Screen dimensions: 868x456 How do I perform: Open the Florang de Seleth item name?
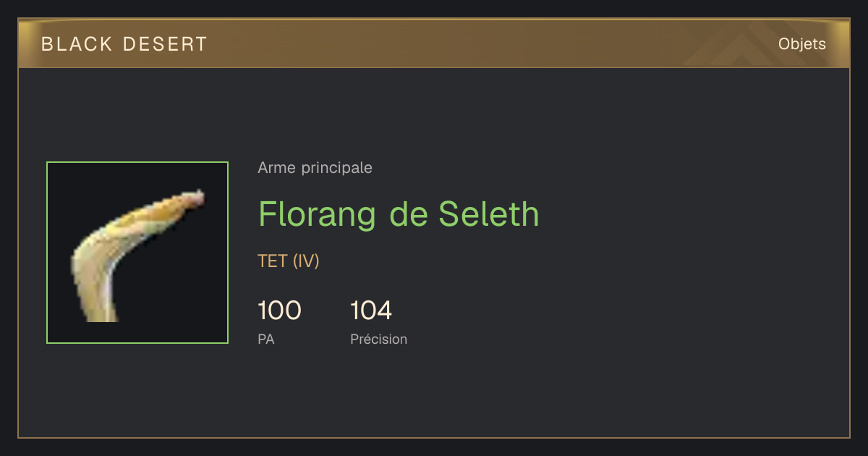399,214
